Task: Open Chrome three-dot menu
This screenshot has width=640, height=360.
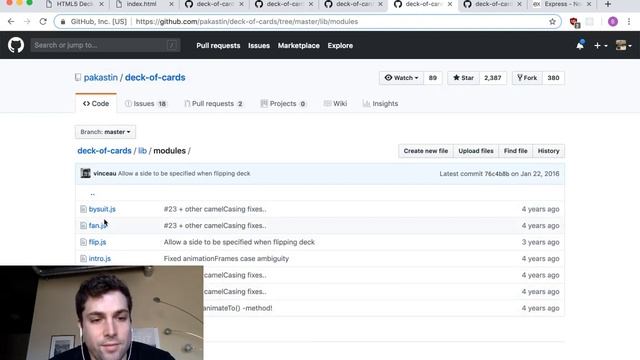Action: coord(629,22)
